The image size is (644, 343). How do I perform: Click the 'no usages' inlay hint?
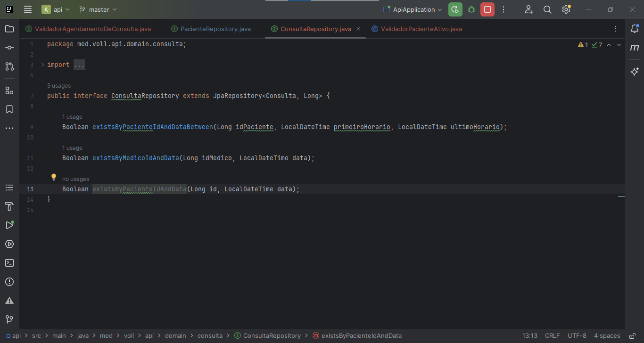[x=75, y=179]
